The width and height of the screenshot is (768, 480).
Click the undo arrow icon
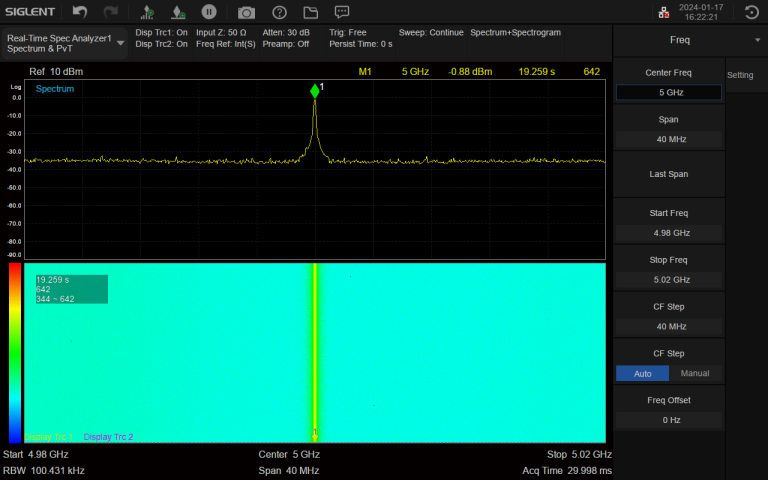pos(80,12)
